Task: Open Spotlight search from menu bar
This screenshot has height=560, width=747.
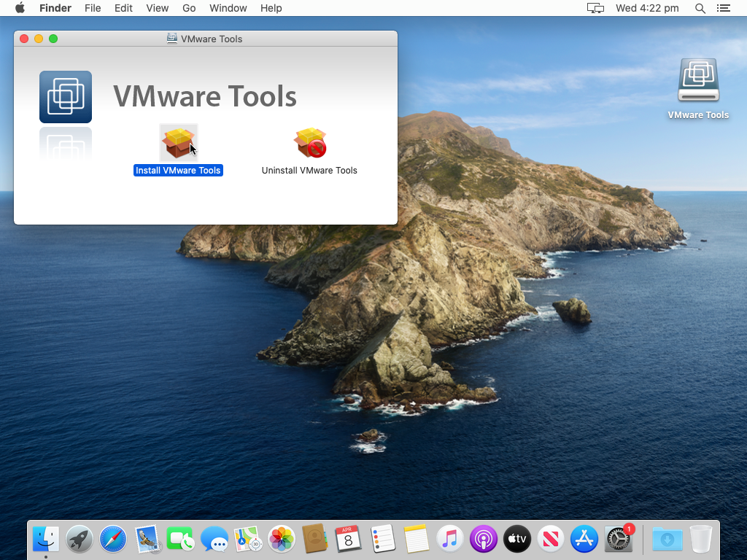Action: [700, 8]
